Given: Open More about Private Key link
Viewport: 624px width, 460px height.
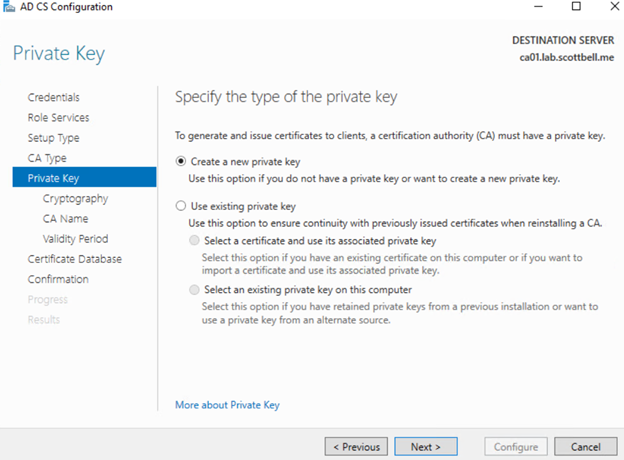Looking at the screenshot, I should point(227,405).
